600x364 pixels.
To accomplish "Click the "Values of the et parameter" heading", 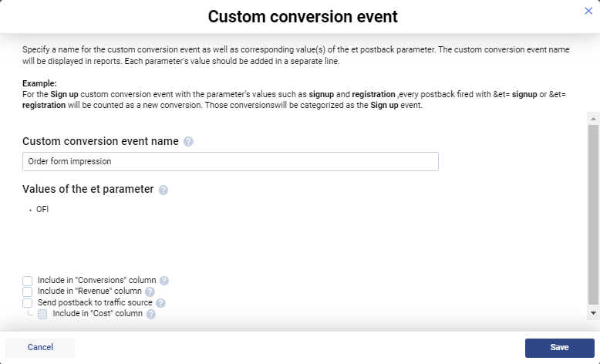I will click(x=88, y=189).
